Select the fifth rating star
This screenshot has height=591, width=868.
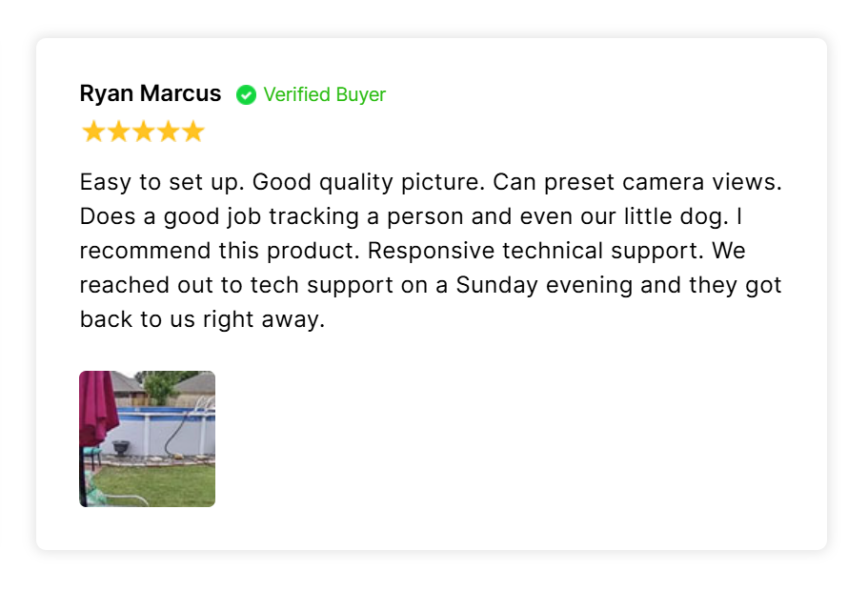point(193,132)
